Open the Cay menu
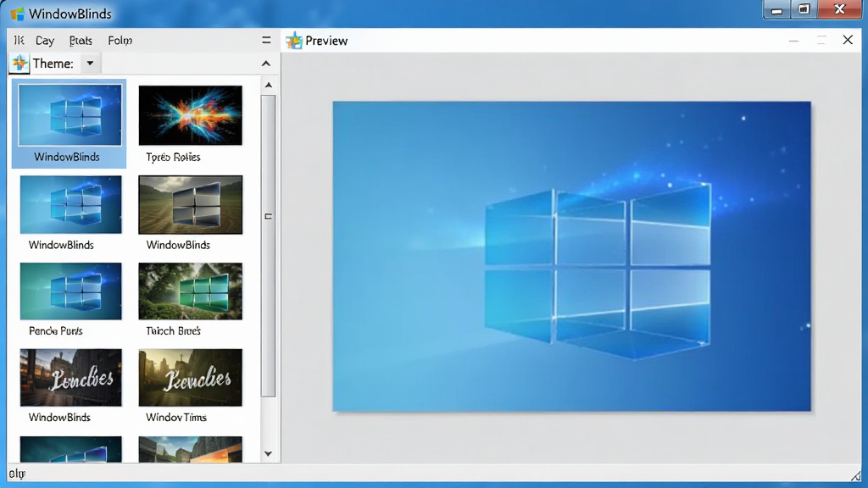Viewport: 868px width, 488px height. coord(45,41)
